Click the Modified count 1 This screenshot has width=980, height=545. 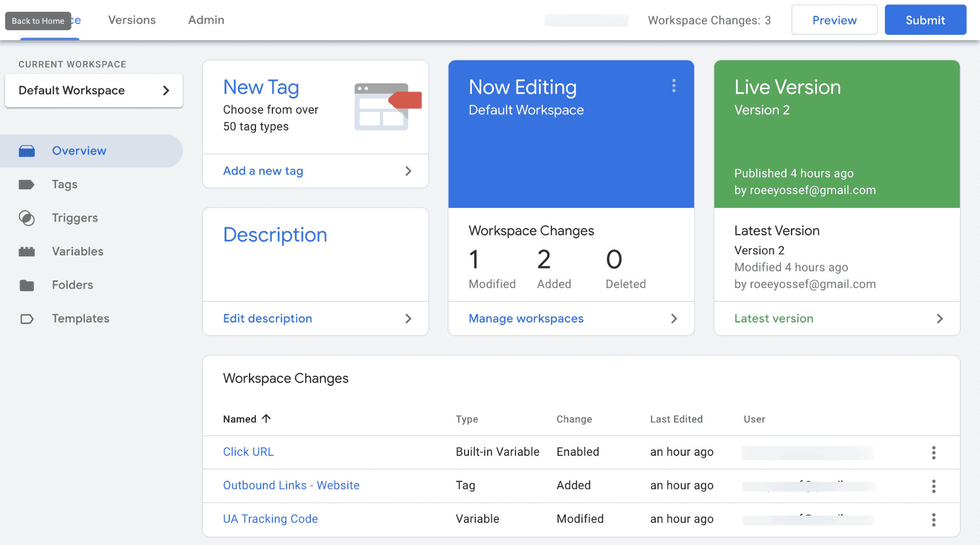pos(474,259)
